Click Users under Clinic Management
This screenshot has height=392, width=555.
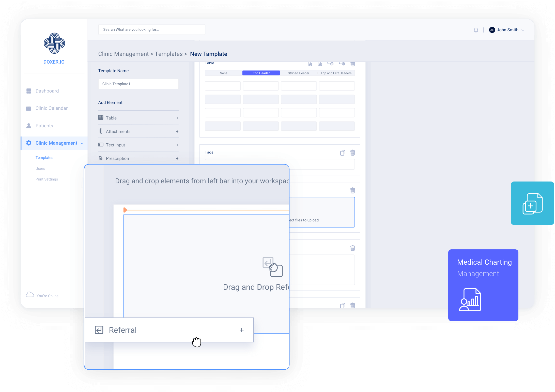(x=40, y=169)
